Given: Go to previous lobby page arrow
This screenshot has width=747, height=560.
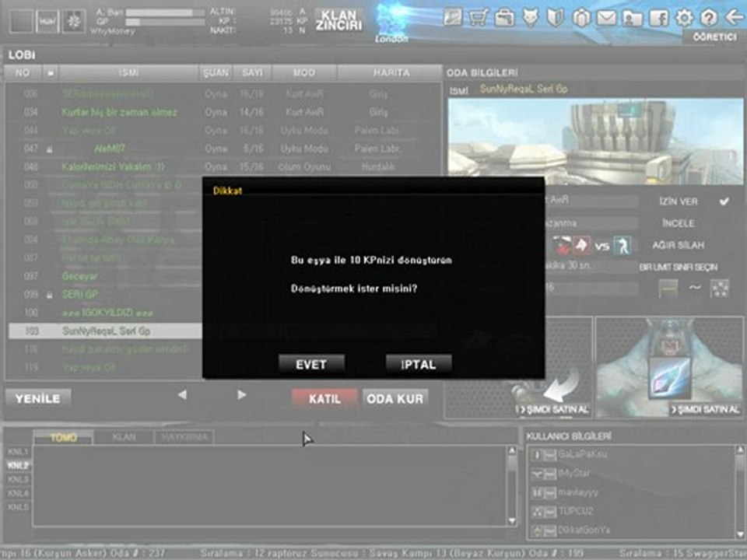Looking at the screenshot, I should pos(182,395).
